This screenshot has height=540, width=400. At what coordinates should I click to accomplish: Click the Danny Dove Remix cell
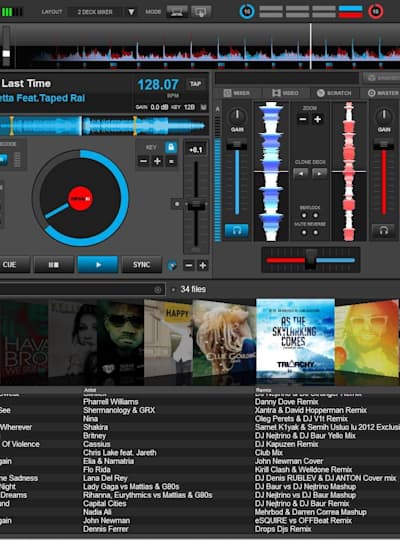(x=287, y=402)
